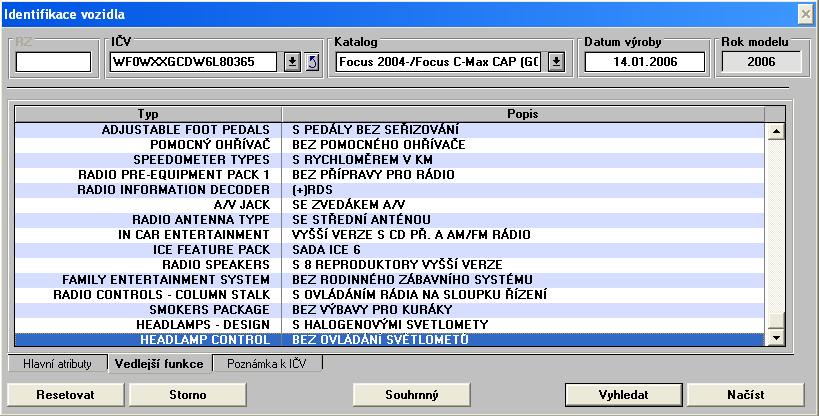This screenshot has width=819, height=416.
Task: Click the Načíst button
Action: pos(744,394)
